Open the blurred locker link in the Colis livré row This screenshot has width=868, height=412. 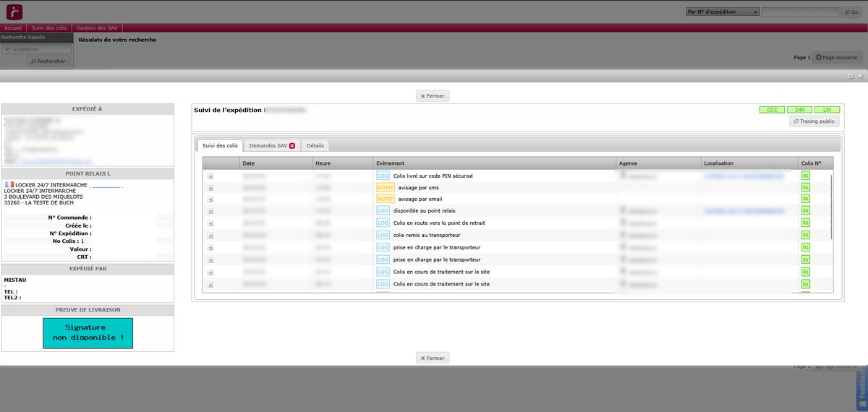pos(743,176)
